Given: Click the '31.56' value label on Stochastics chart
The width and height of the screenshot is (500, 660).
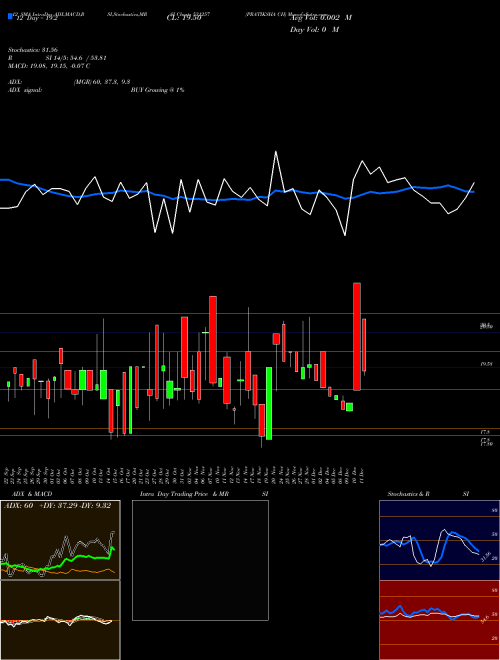Looking at the screenshot, I should (x=484, y=556).
